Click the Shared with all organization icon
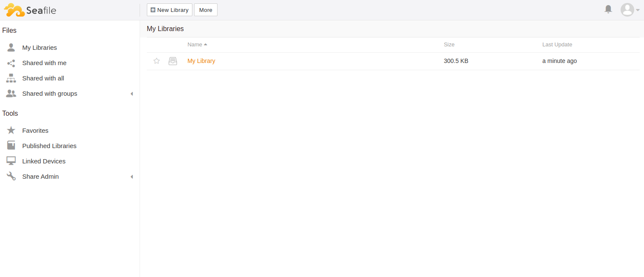The width and height of the screenshot is (644, 277). pyautogui.click(x=11, y=78)
